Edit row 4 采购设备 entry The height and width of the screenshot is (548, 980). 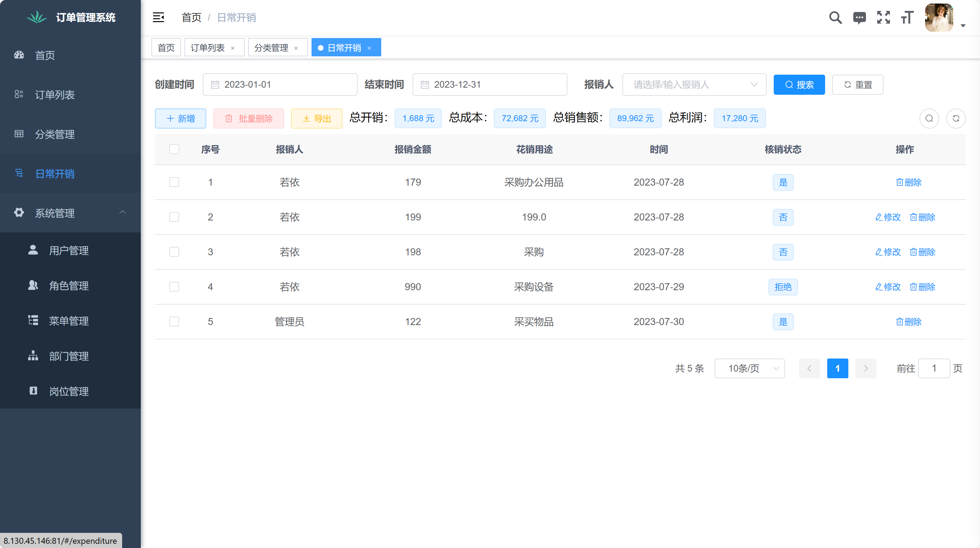tap(888, 287)
